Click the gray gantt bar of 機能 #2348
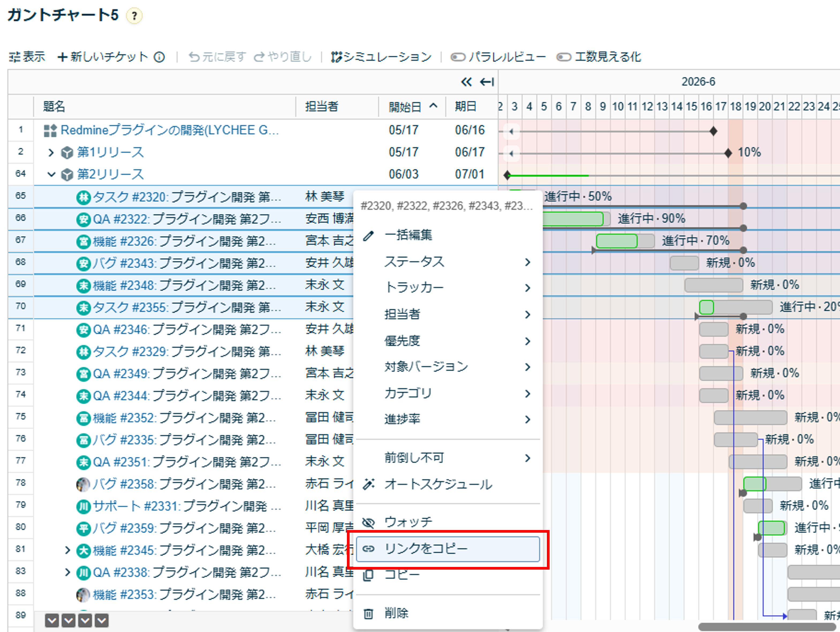This screenshot has width=840, height=632. pyautogui.click(x=714, y=285)
